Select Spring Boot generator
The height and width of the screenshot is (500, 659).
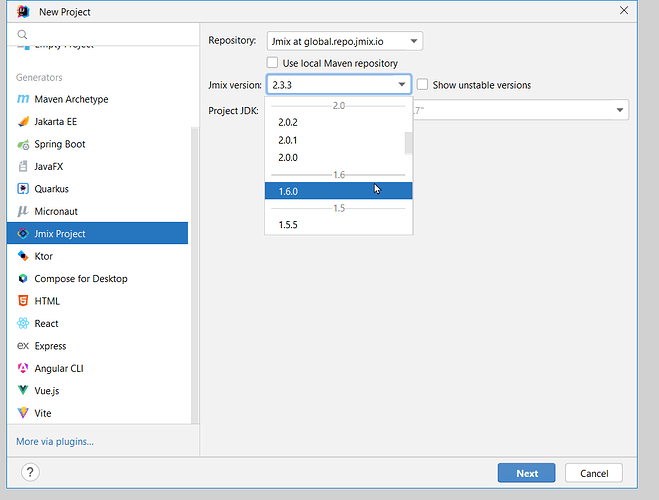(x=98, y=144)
